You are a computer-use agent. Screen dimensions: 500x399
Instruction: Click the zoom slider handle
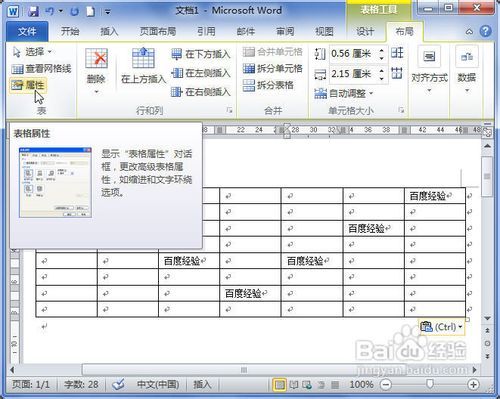(x=430, y=384)
